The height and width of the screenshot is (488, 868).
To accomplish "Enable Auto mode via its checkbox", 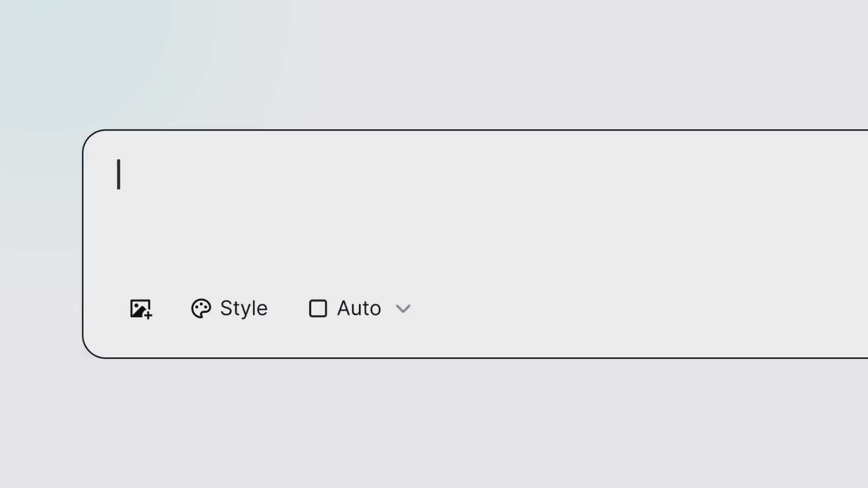I will pos(318,308).
